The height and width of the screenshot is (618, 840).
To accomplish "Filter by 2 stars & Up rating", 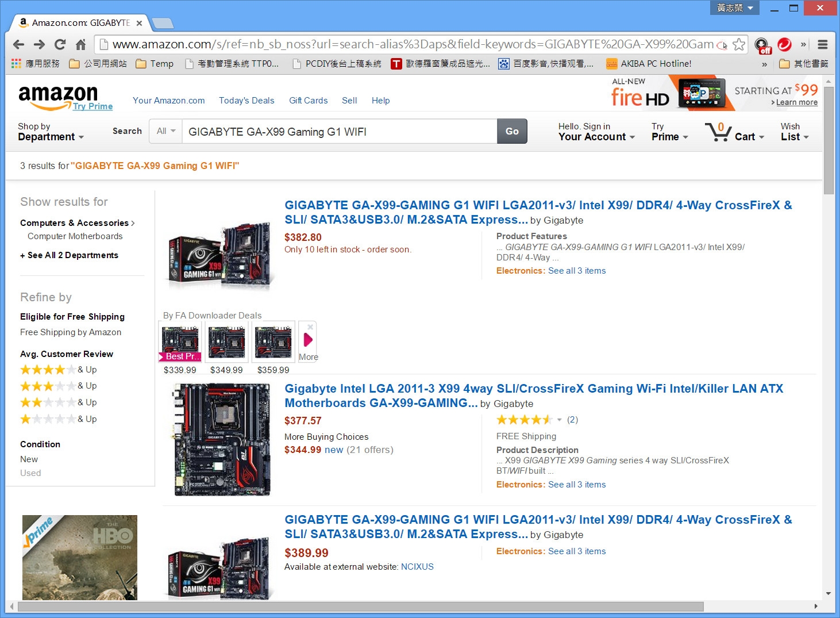I will 58,402.
